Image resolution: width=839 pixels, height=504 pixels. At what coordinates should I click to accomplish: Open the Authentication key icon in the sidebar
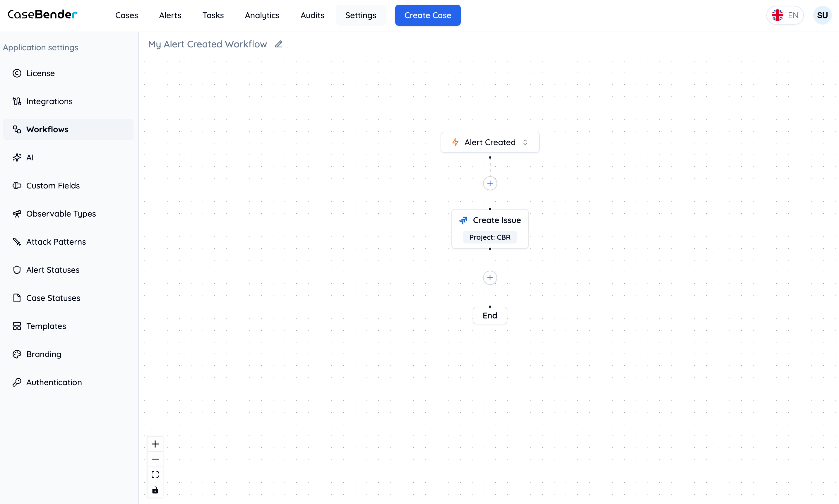17,382
